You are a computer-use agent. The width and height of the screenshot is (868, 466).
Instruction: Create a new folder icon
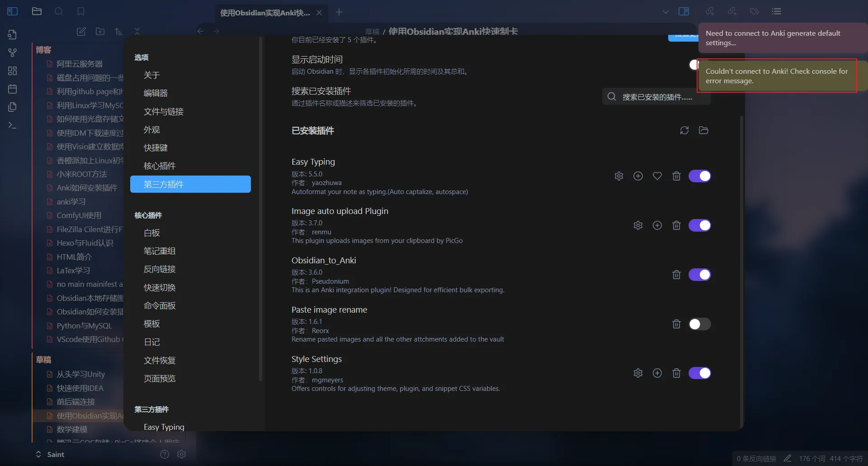100,31
